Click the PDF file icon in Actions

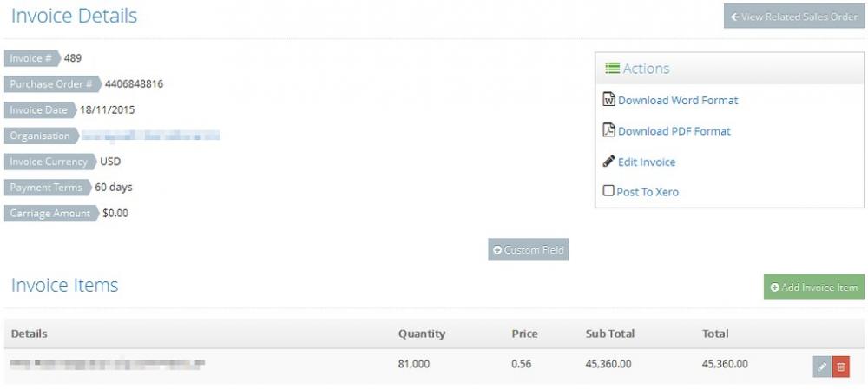(608, 130)
